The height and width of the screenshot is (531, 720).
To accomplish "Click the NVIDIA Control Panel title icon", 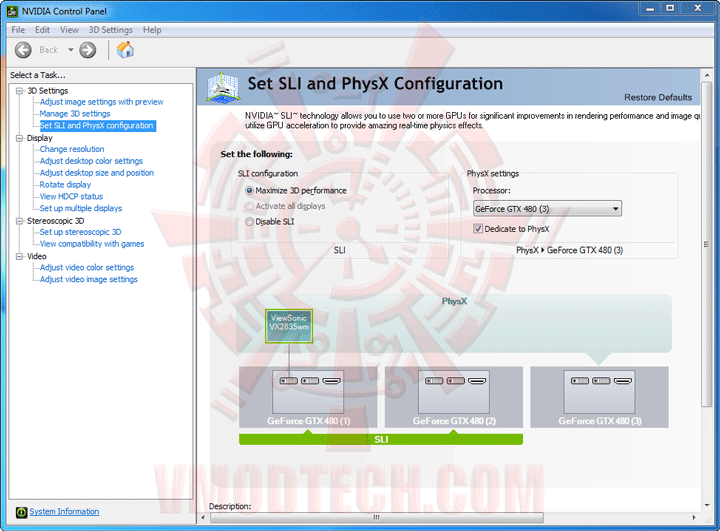I will (x=12, y=11).
